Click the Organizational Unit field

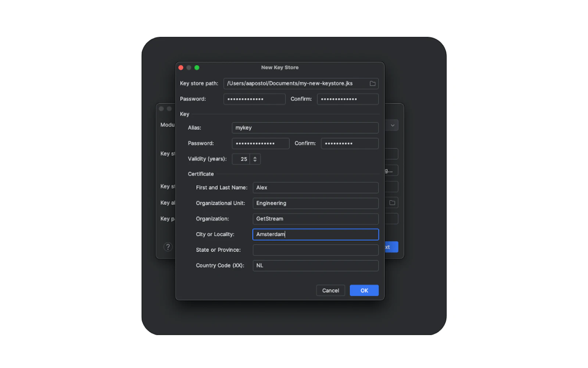(x=315, y=203)
